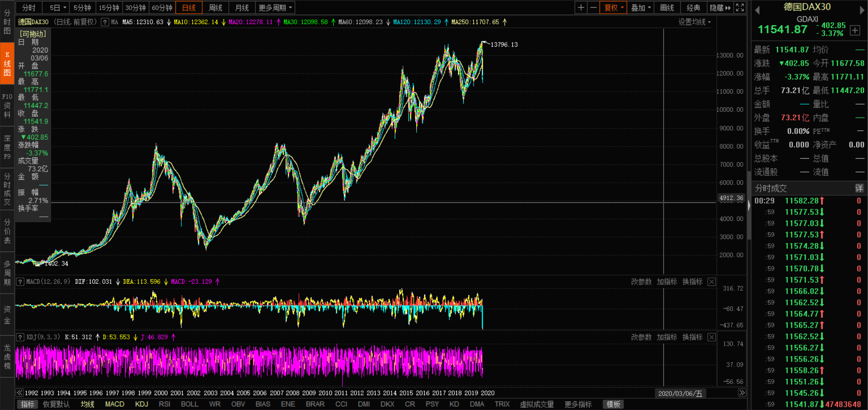Open KDJ indicator help question icon

point(20,337)
